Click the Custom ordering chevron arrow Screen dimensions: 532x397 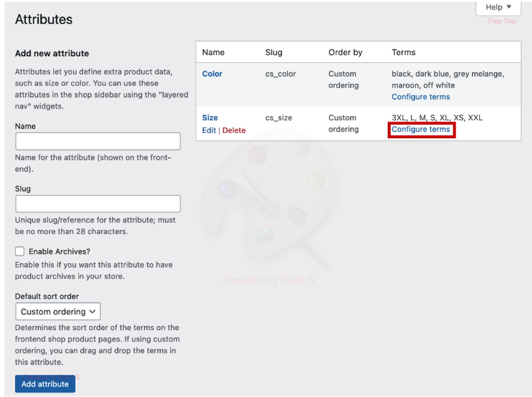coord(93,312)
